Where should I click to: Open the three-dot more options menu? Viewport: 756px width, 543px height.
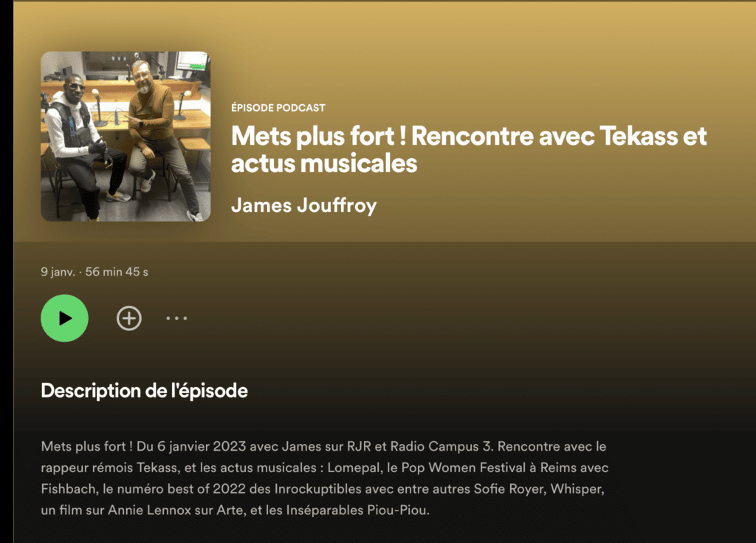click(x=176, y=318)
